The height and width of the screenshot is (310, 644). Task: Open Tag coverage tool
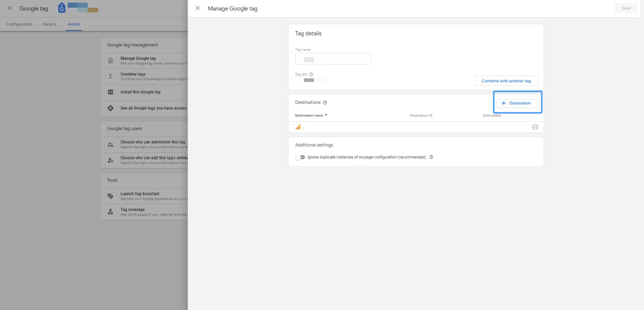[x=144, y=212]
